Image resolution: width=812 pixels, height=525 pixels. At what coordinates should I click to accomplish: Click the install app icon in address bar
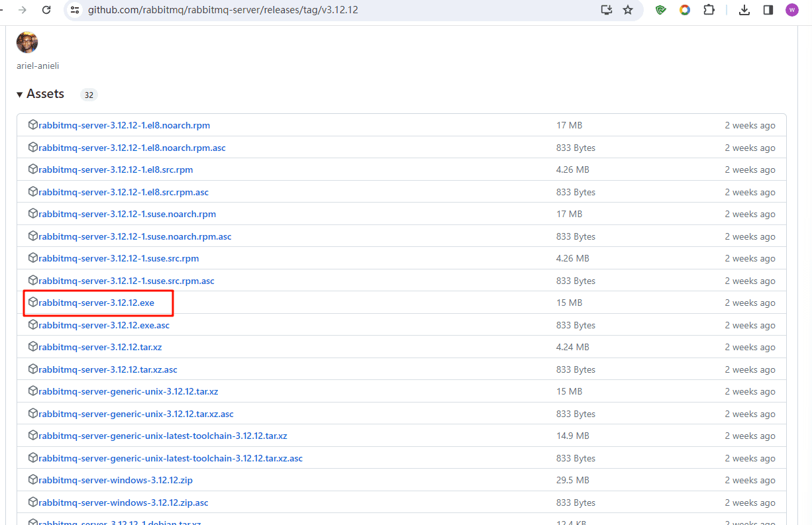coord(606,10)
